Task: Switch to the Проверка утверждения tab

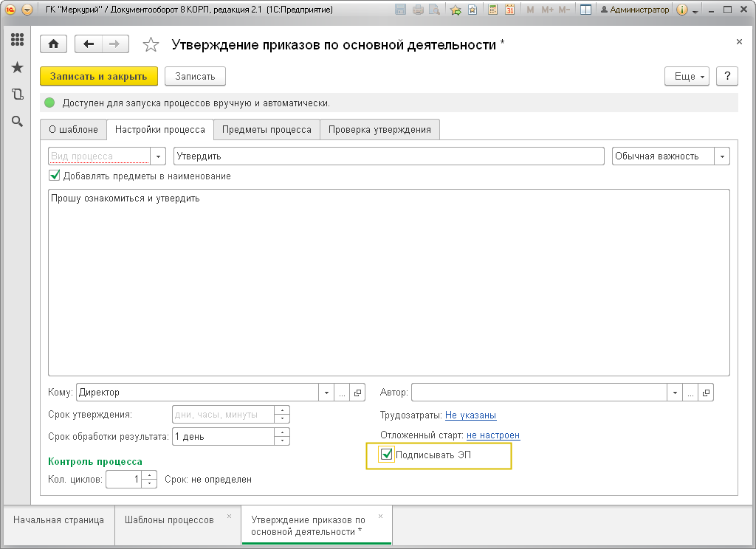Action: [379, 130]
